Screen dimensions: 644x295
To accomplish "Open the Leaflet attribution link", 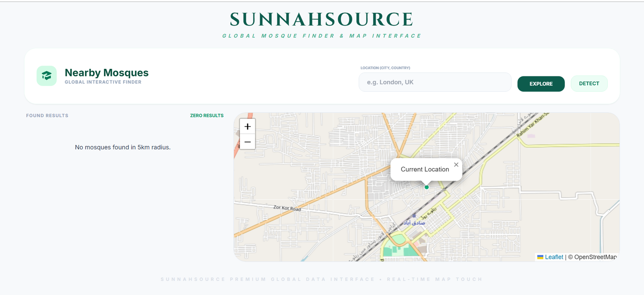I will 554,257.
